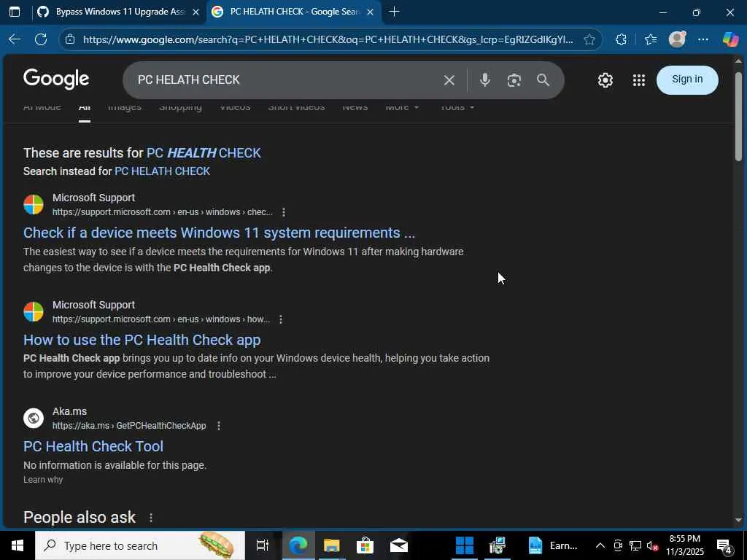Open Edge settings and more menu
This screenshot has height=560, width=747.
pyautogui.click(x=703, y=39)
